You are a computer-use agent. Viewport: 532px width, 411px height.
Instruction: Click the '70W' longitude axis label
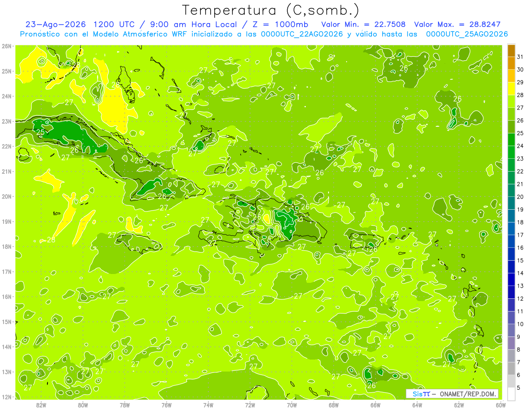[292, 405]
